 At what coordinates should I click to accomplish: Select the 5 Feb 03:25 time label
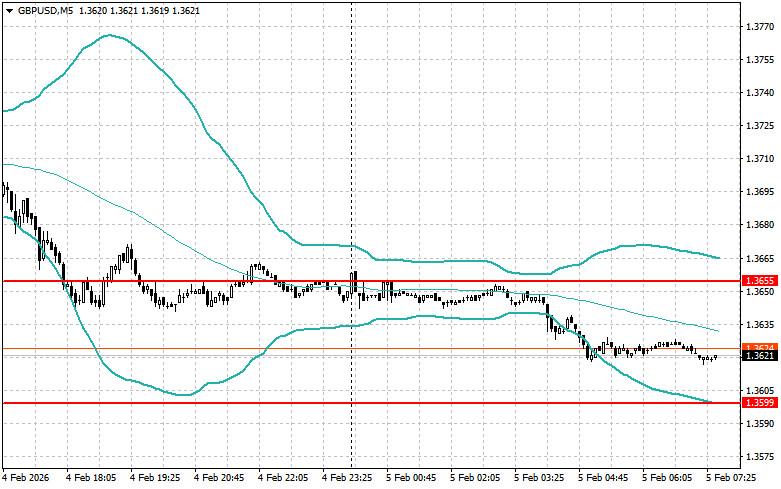(x=539, y=478)
